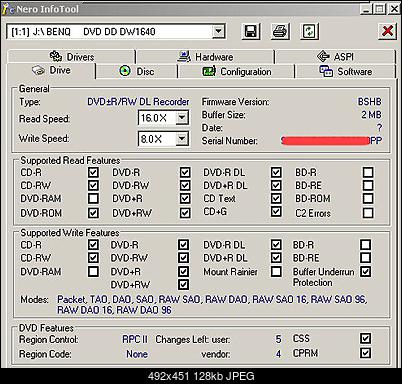
Task: Toggle DVD-RAM read feature checkbox
Action: pyautogui.click(x=93, y=199)
